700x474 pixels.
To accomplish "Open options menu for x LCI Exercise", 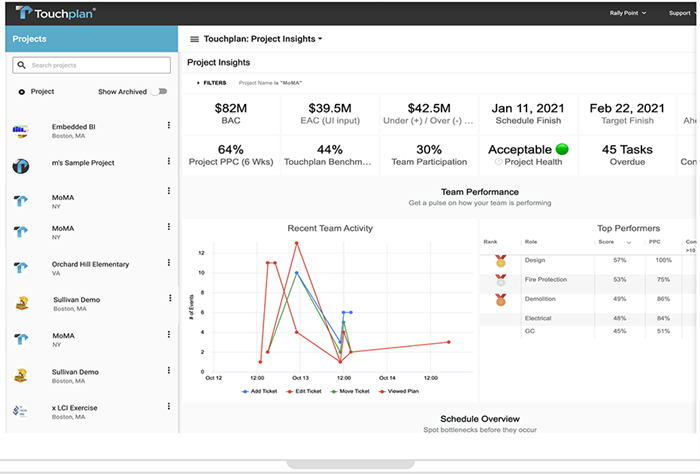I will (x=168, y=408).
